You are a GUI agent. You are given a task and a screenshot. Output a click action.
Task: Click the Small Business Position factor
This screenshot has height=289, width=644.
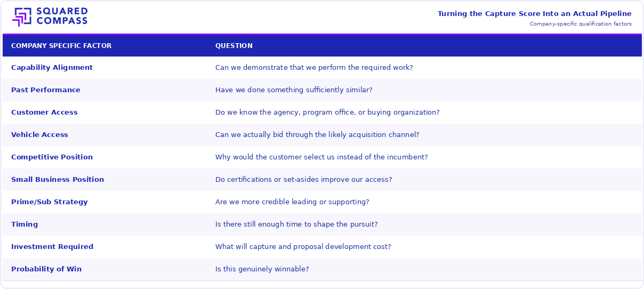[58, 180]
